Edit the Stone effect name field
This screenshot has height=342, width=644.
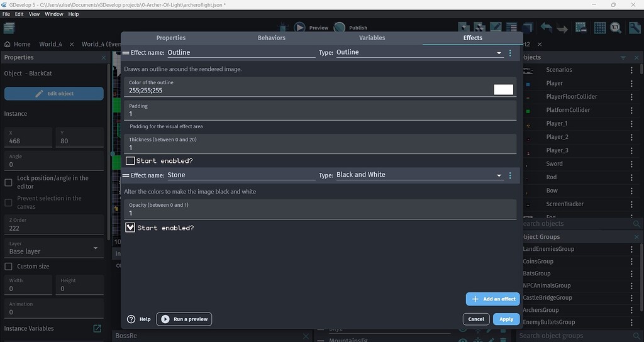click(x=241, y=175)
